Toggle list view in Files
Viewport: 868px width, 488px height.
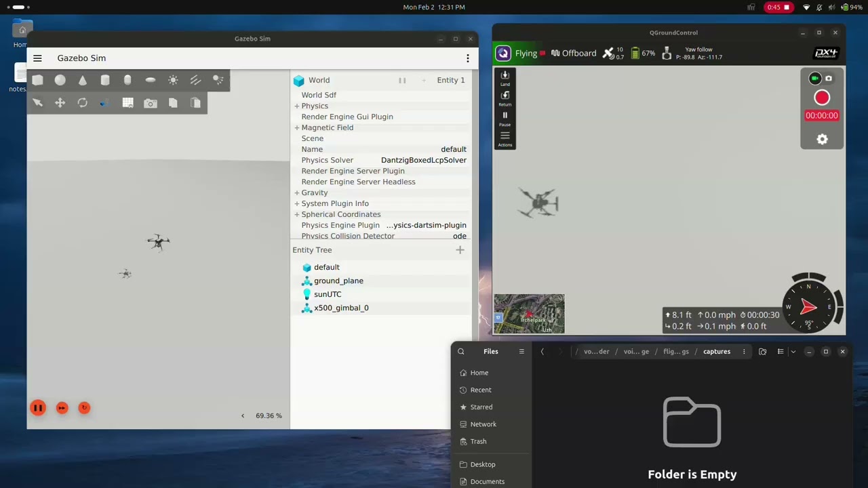(x=781, y=352)
